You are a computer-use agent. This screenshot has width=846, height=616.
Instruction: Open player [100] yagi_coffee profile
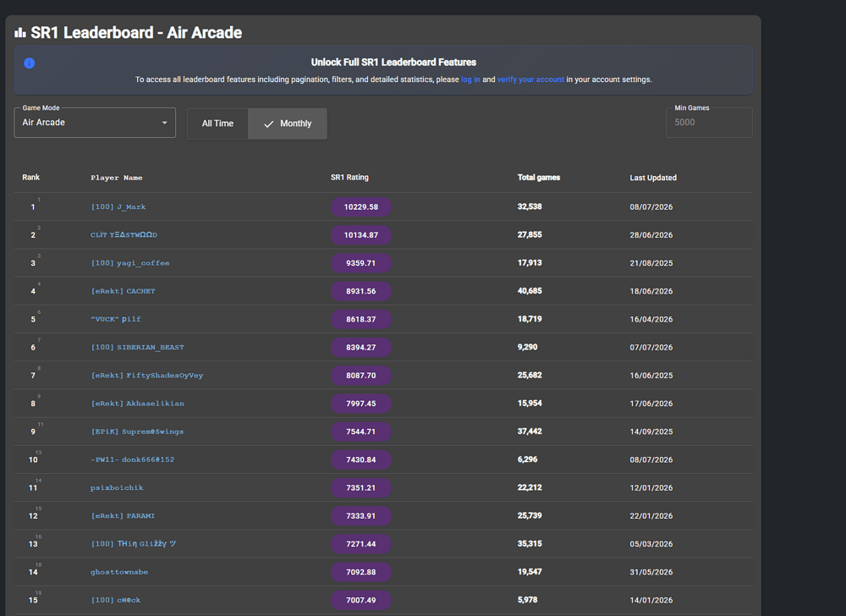[x=130, y=262]
